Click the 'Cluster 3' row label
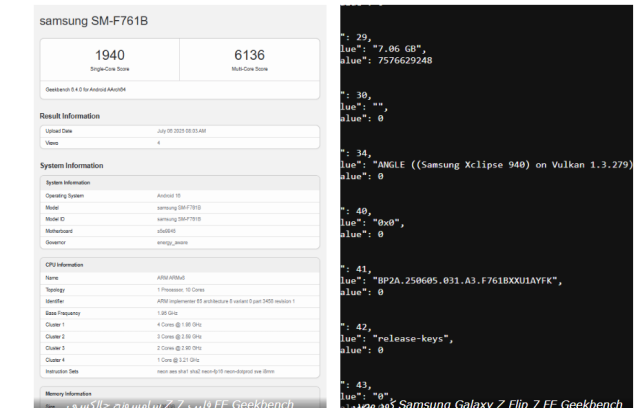 coord(55,348)
